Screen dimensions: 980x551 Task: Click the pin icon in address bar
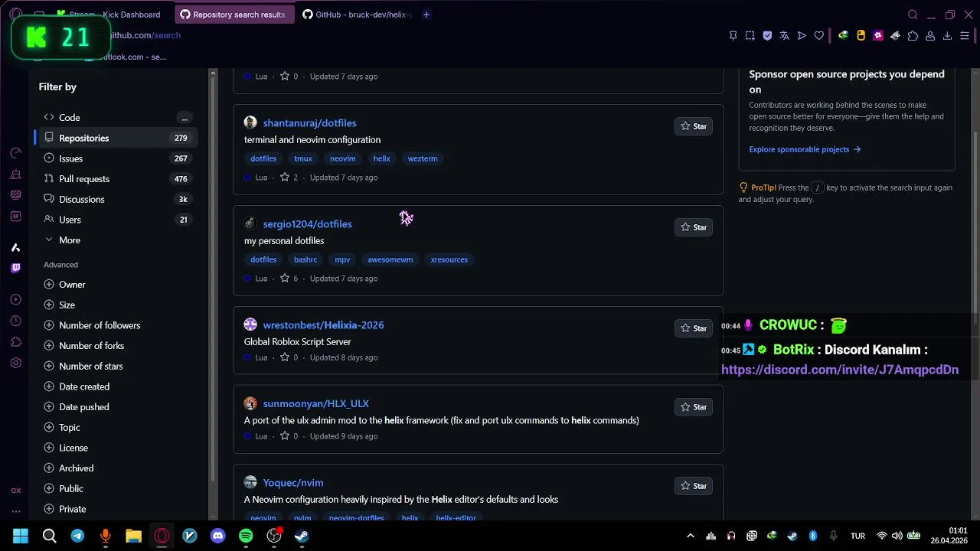click(733, 35)
